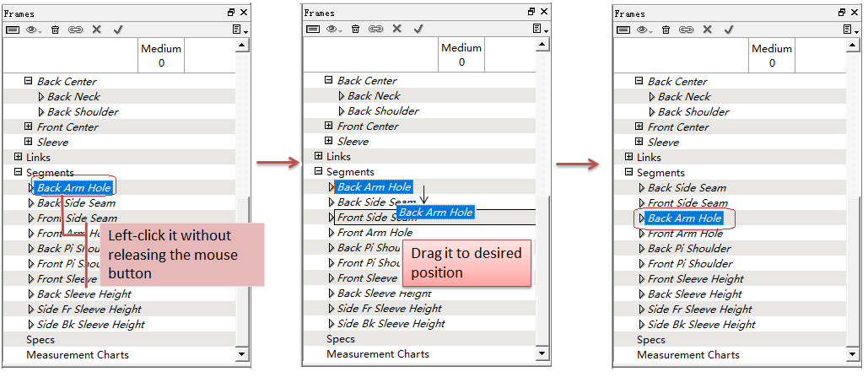The width and height of the screenshot is (868, 377).
Task: Toggle the eye visibility icon in middle panel
Action: pos(335,29)
